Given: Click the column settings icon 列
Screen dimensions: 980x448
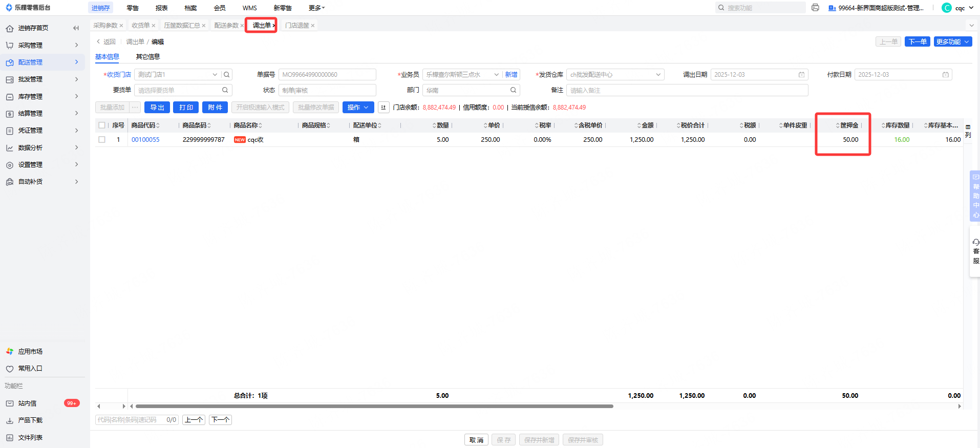Looking at the screenshot, I should [x=968, y=131].
